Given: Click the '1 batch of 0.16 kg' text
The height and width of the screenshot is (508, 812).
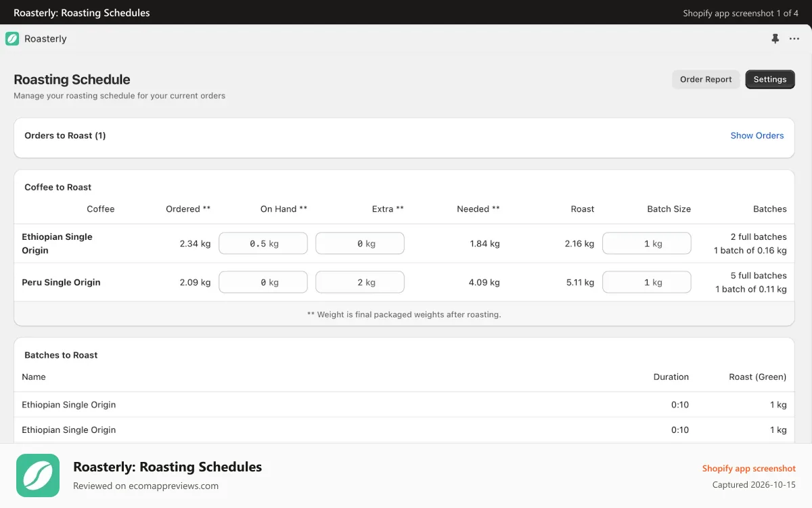Looking at the screenshot, I should [x=750, y=250].
